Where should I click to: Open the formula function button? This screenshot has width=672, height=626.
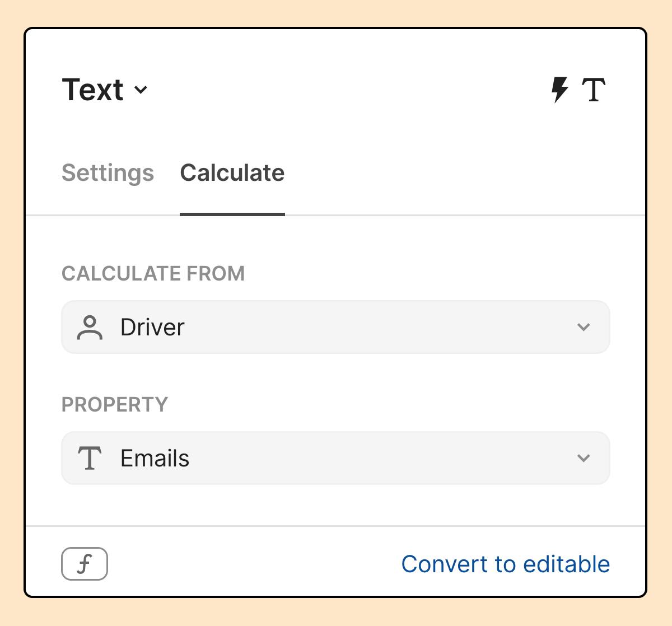coord(85,563)
